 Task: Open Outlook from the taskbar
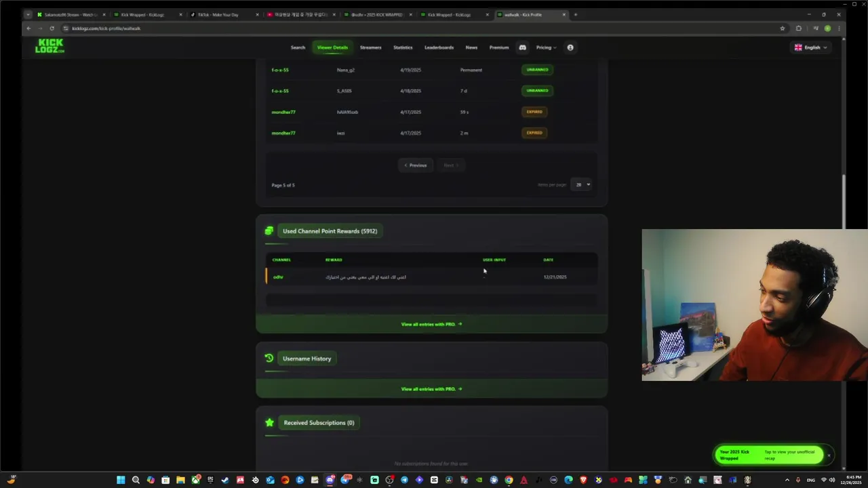click(270, 480)
